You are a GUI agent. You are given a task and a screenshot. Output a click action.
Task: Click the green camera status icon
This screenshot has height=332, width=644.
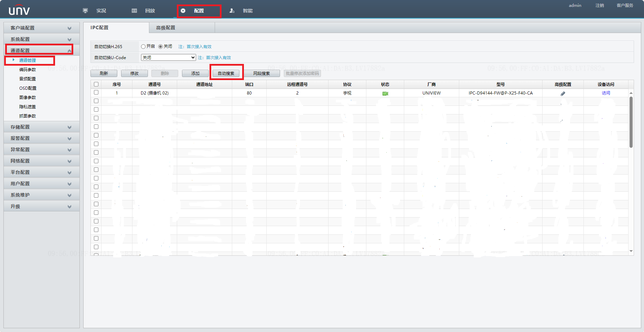click(385, 93)
